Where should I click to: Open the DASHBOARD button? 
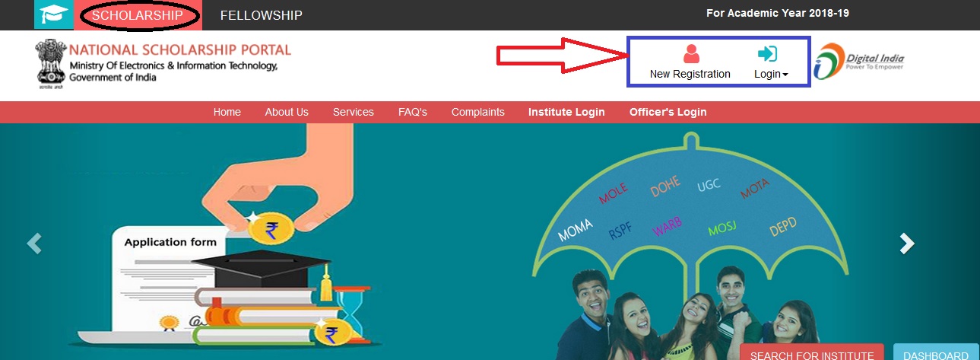936,352
